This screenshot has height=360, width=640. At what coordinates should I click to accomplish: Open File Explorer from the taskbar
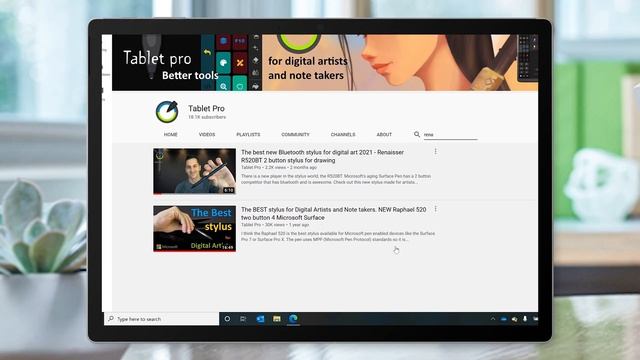coord(277,319)
